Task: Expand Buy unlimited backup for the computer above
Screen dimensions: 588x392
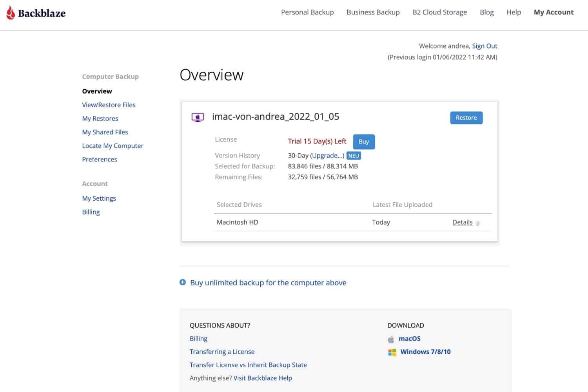Action: (268, 283)
